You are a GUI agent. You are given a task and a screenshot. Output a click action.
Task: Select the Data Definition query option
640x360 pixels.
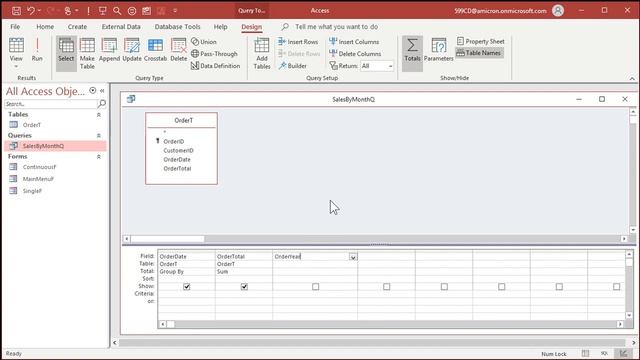pyautogui.click(x=216, y=66)
